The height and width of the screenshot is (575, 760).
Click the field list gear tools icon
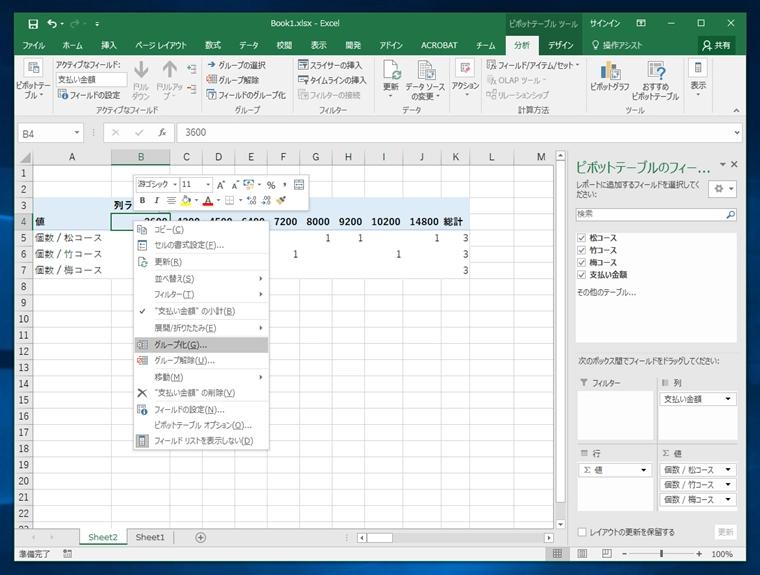722,189
